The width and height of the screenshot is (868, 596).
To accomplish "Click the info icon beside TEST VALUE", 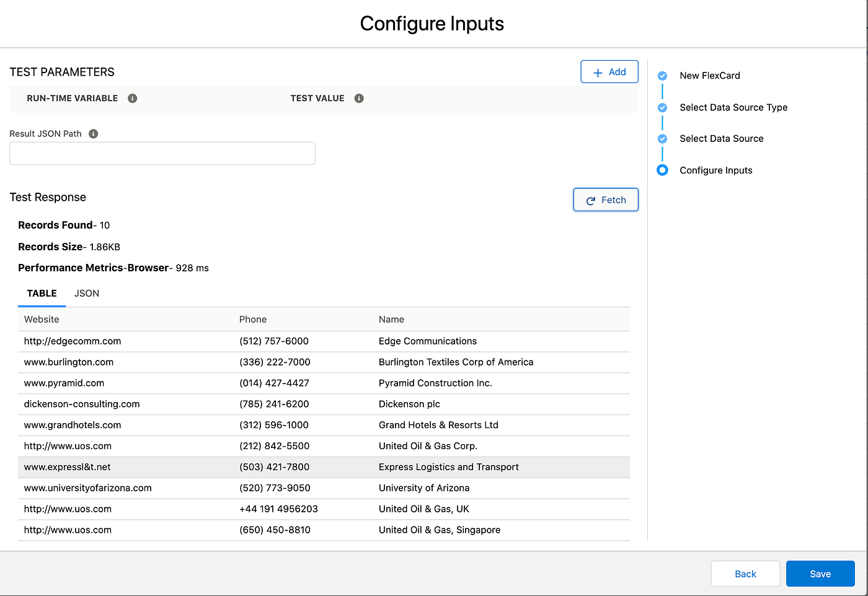I will 359,98.
